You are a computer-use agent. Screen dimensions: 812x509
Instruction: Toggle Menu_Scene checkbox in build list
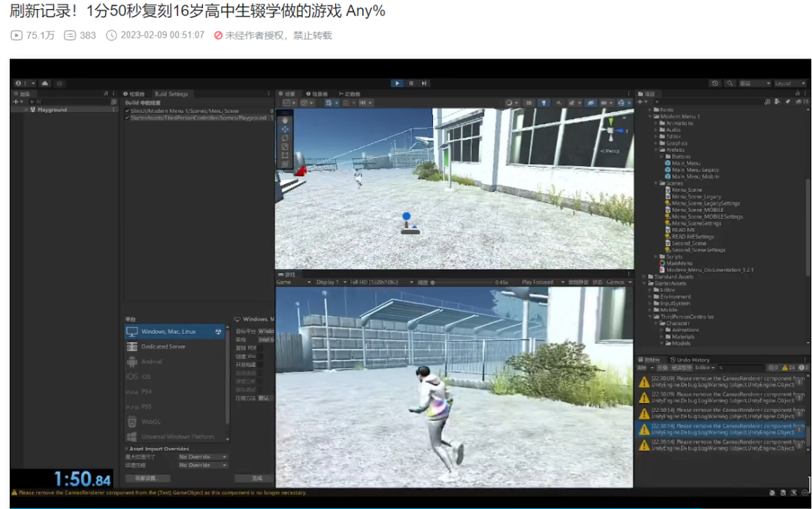point(127,111)
